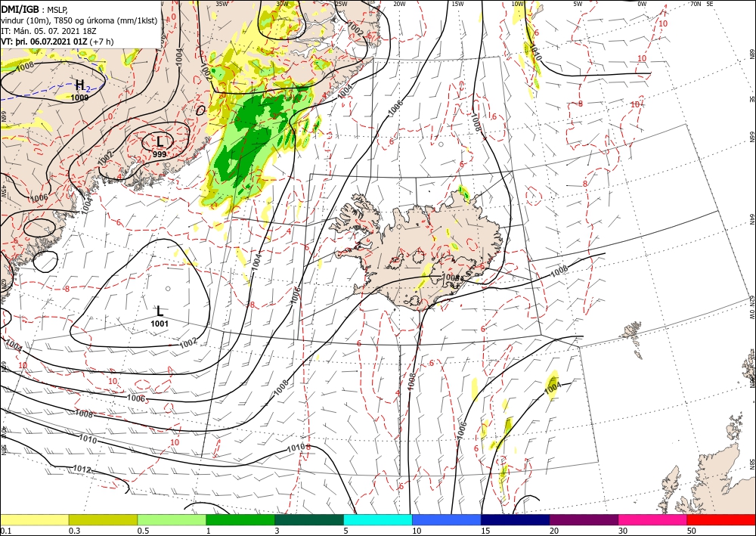756x536 pixels.
Task: Click the 25W longitude label
Action: [x=341, y=4]
